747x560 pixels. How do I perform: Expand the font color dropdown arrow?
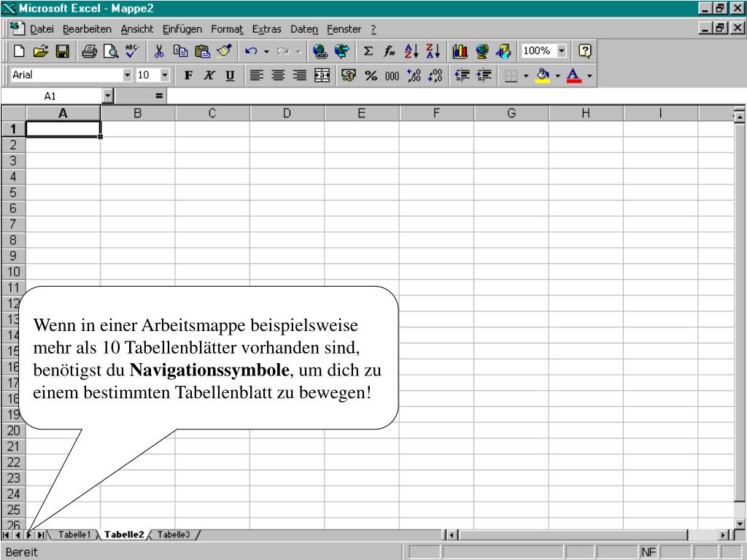[x=589, y=76]
